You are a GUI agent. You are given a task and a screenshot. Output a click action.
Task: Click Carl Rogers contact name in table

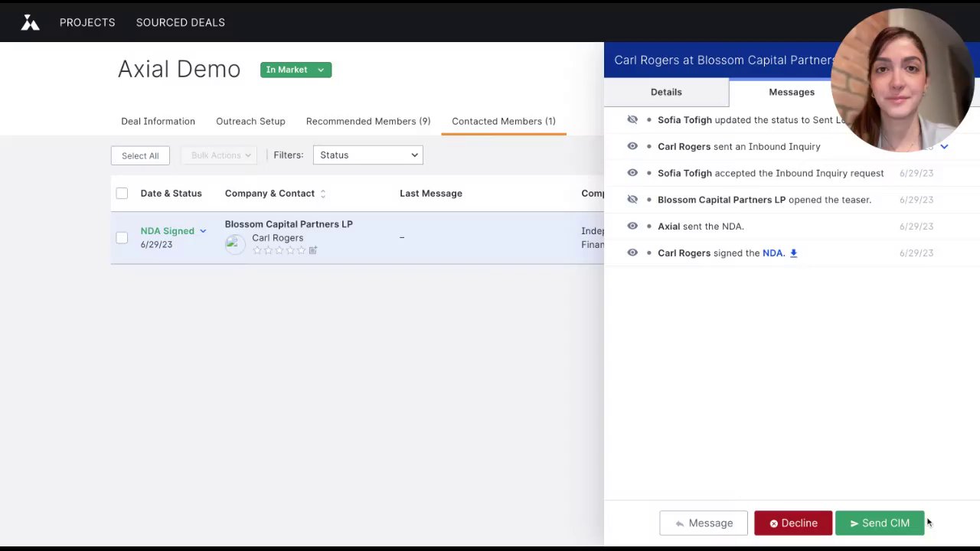[277, 238]
